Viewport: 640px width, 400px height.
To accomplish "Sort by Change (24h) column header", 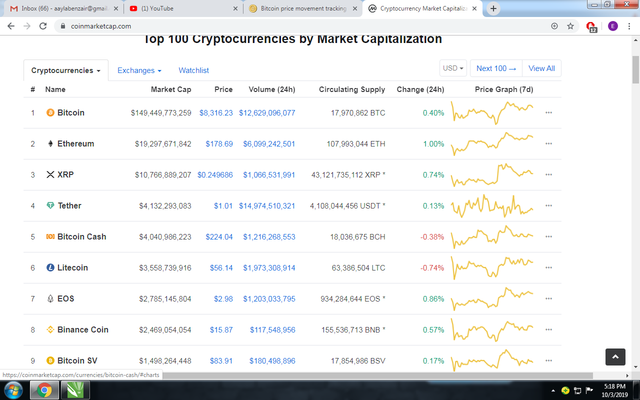I will click(420, 89).
